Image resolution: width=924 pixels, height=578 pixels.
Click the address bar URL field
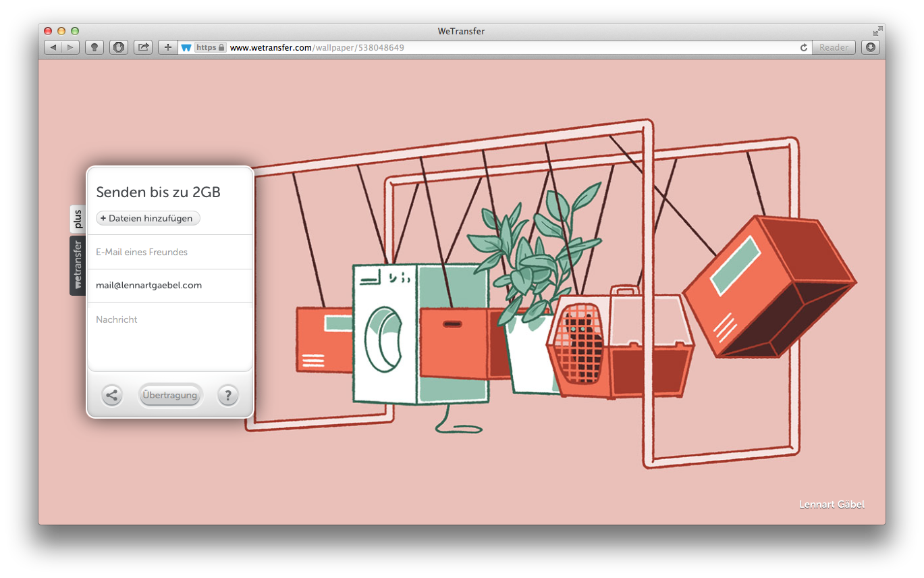click(x=495, y=48)
